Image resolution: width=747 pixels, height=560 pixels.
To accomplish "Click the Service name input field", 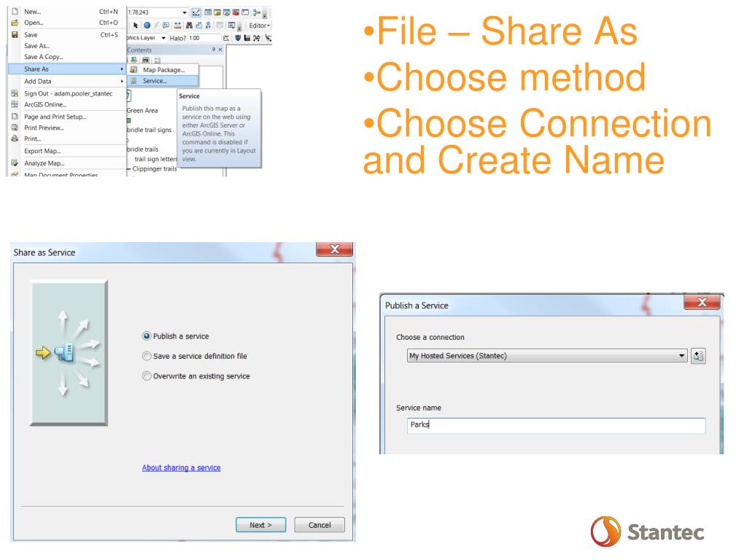I will click(x=556, y=425).
